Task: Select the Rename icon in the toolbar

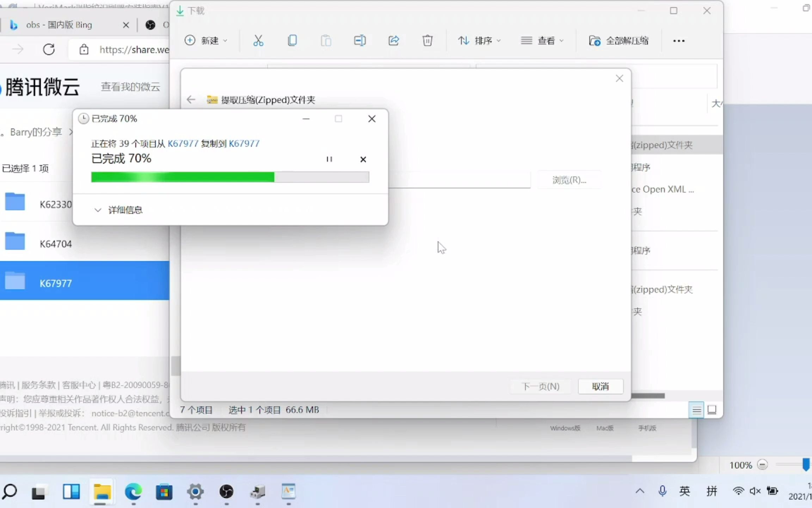Action: [x=359, y=40]
